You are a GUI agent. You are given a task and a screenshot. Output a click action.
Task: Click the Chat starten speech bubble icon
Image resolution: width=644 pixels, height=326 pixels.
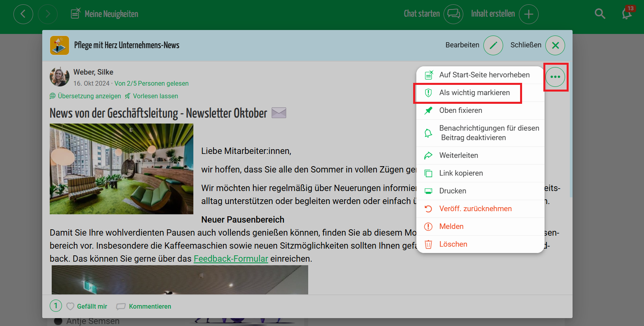click(453, 14)
